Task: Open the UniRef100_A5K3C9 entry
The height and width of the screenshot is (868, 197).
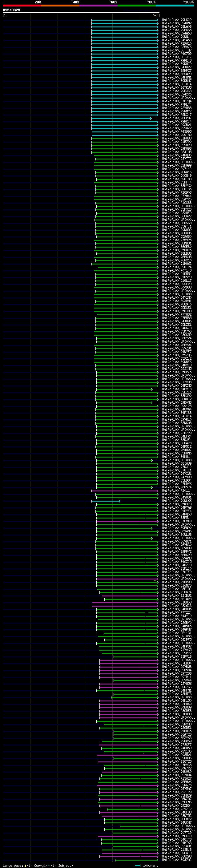Action: pos(176,504)
